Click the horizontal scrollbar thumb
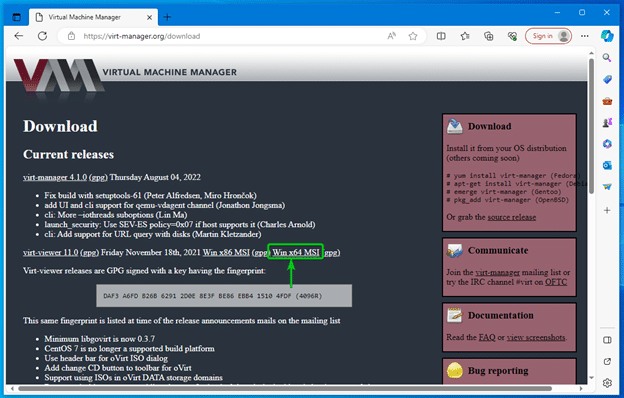The height and width of the screenshot is (398, 624). 285,388
